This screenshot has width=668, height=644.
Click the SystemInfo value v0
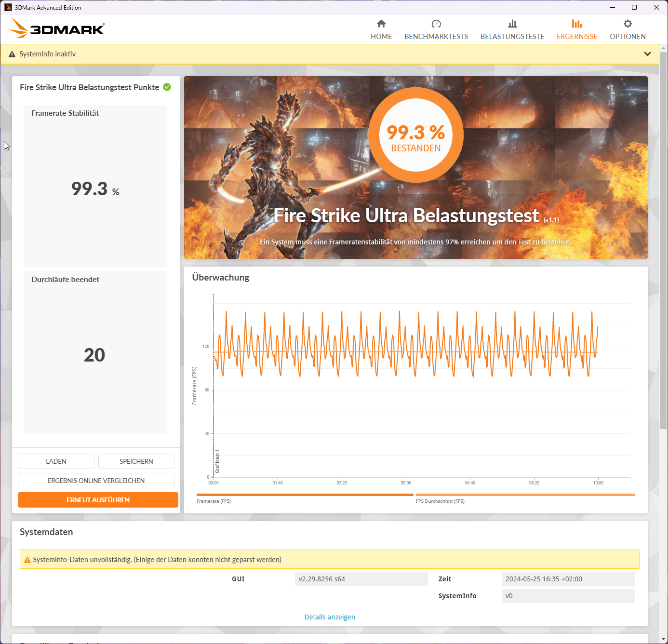[x=568, y=596]
